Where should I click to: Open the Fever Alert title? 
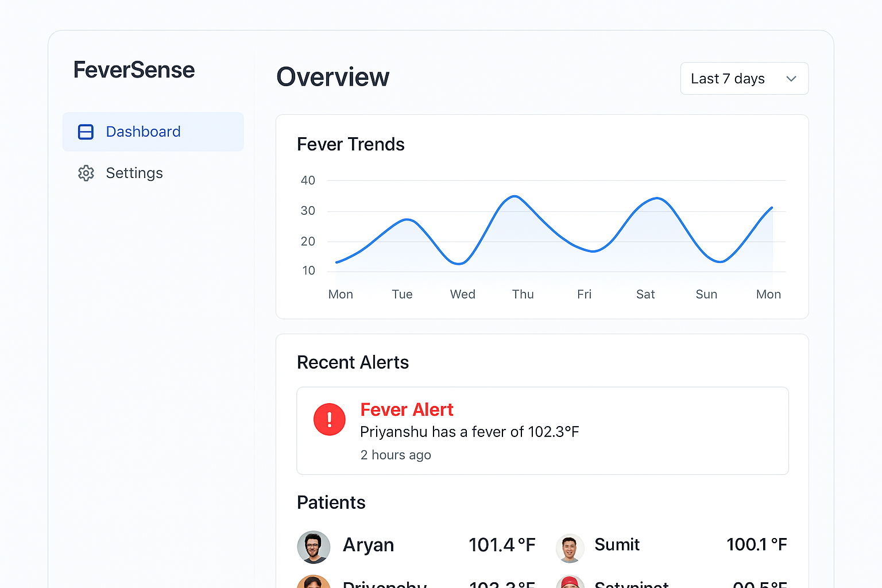click(407, 409)
